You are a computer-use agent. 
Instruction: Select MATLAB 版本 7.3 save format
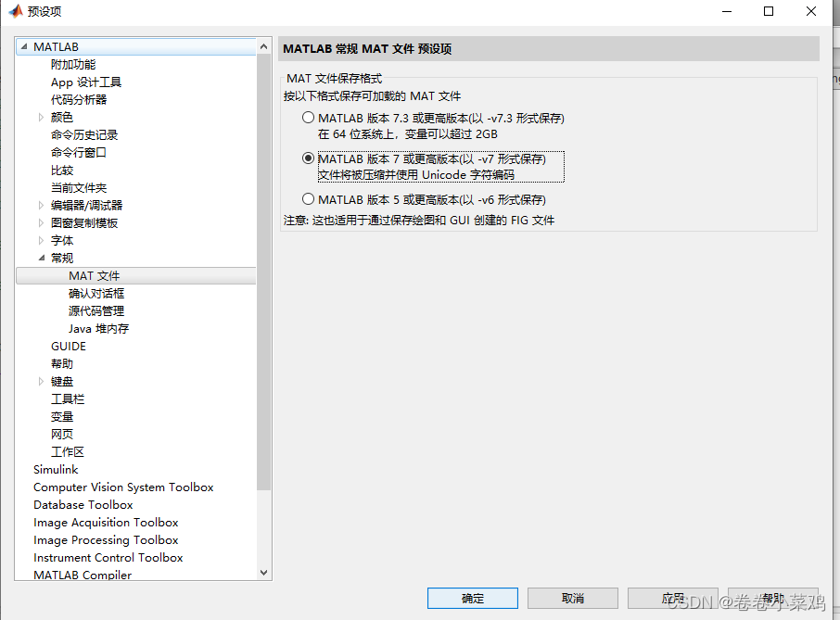pyautogui.click(x=308, y=117)
